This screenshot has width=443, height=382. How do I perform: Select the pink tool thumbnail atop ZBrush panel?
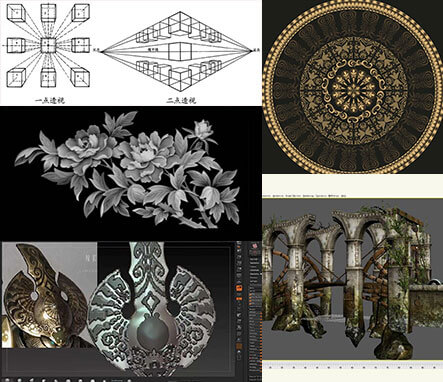click(x=254, y=246)
